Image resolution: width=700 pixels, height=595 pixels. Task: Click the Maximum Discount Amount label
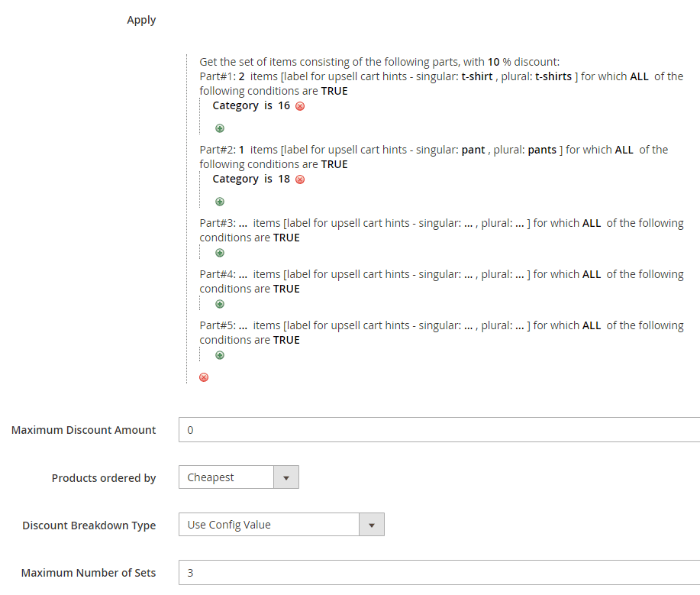[83, 430]
